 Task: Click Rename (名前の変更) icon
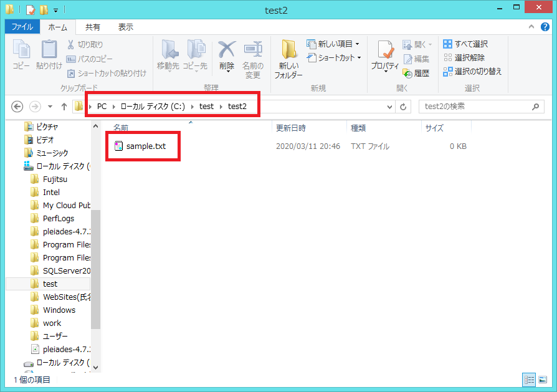(x=253, y=59)
